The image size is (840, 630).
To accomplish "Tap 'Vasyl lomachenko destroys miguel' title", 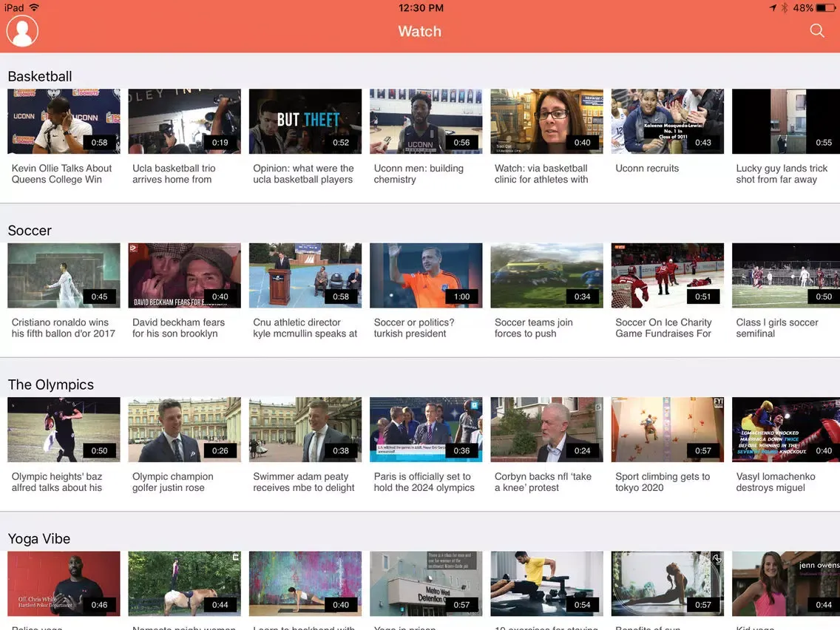I will (776, 482).
